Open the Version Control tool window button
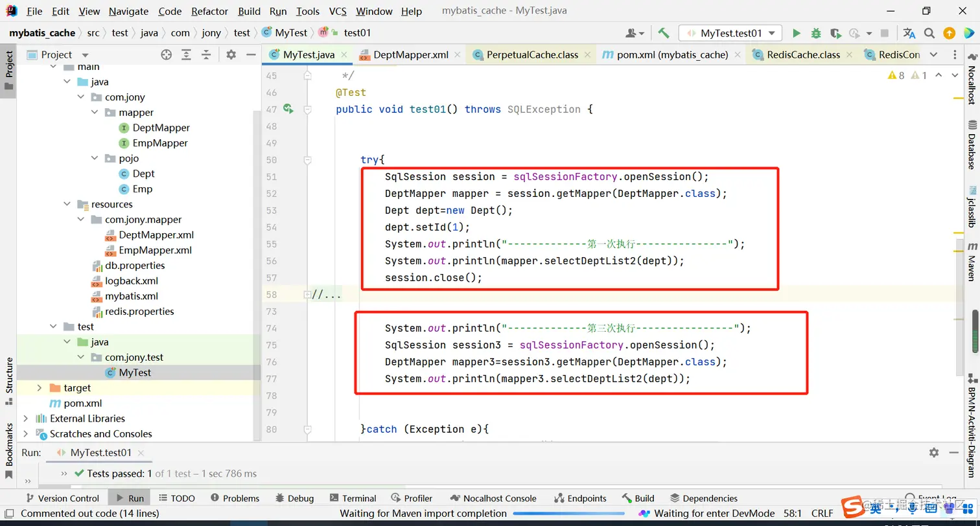 pyautogui.click(x=62, y=498)
